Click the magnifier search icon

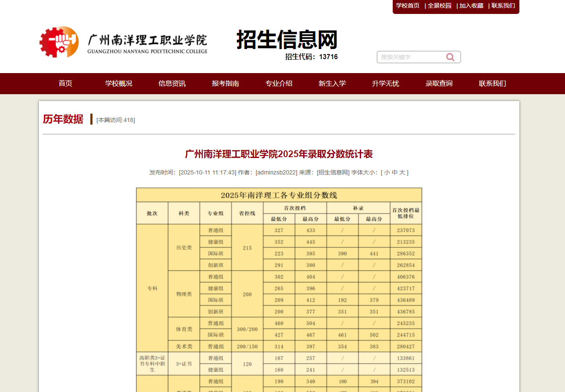[x=450, y=57]
